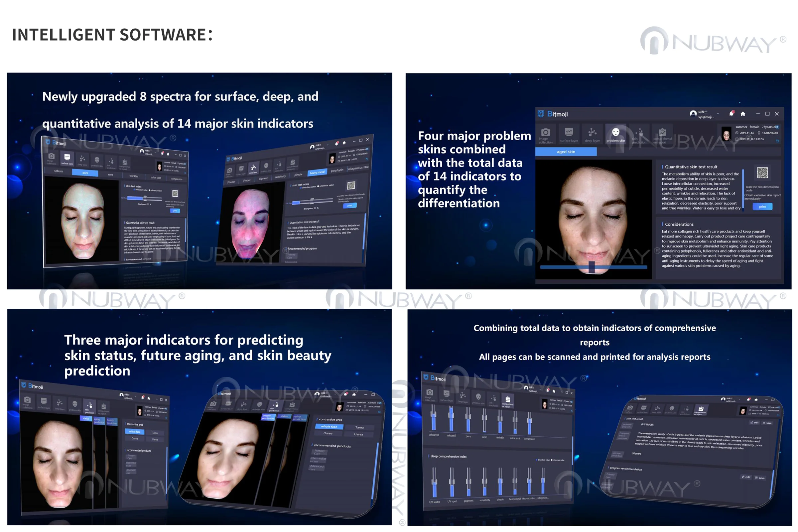Open comprehensive report icon in aged skin window
The height and width of the screenshot is (532, 798).
662,133
